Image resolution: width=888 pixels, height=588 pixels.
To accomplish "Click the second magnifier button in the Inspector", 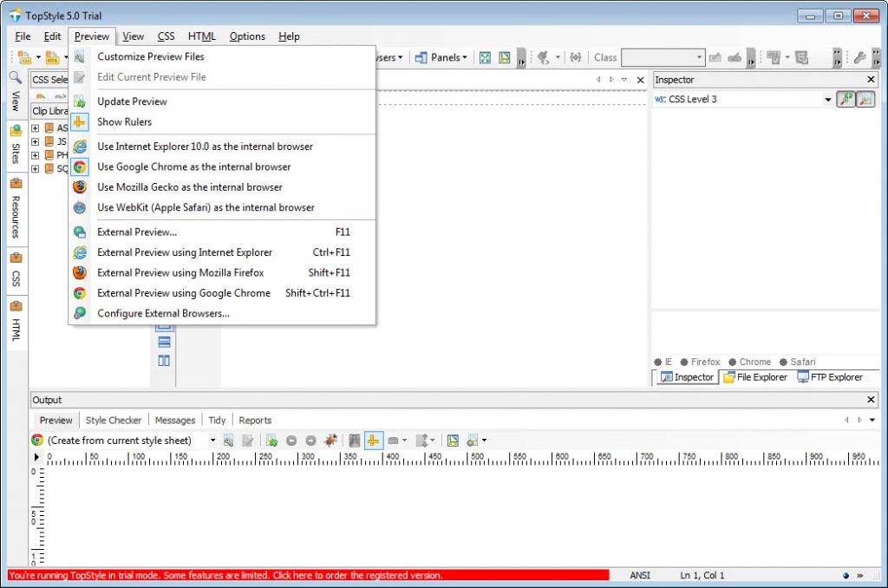I will pyautogui.click(x=866, y=99).
